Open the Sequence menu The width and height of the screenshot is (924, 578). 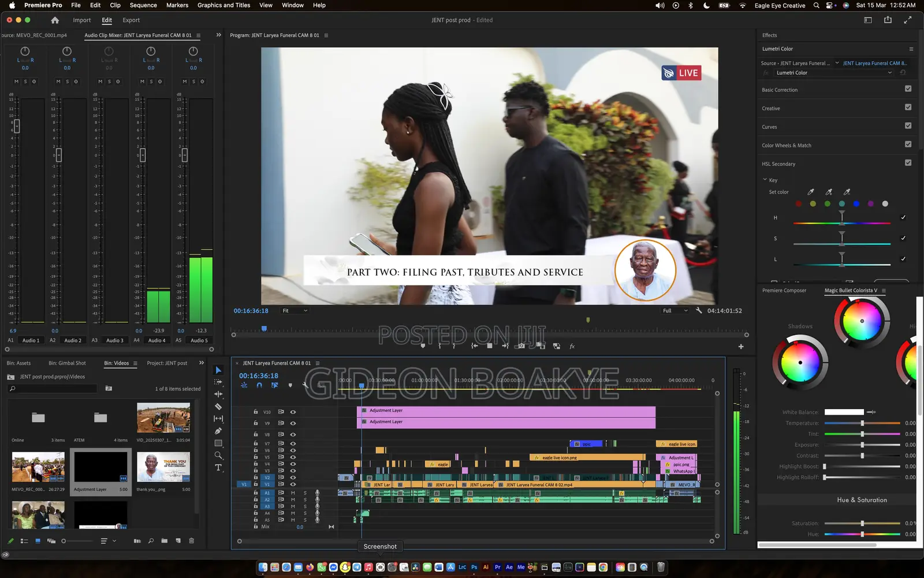(x=143, y=5)
